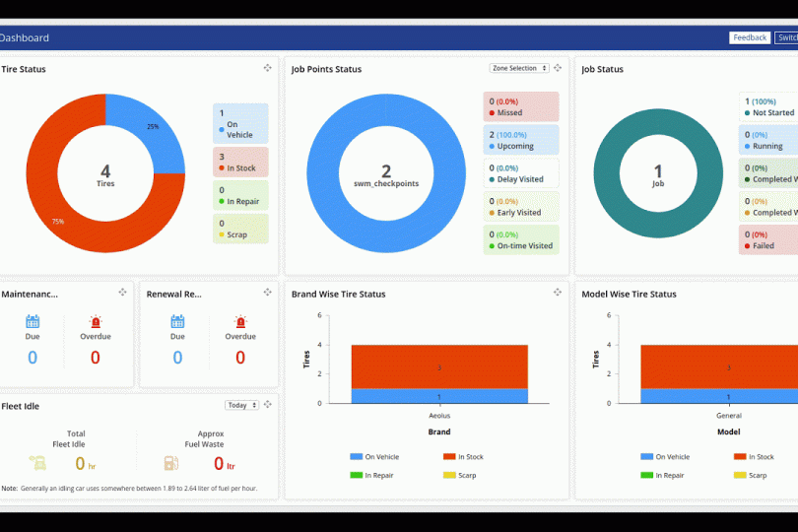Click the Tire Status panel move icon

pyautogui.click(x=267, y=68)
